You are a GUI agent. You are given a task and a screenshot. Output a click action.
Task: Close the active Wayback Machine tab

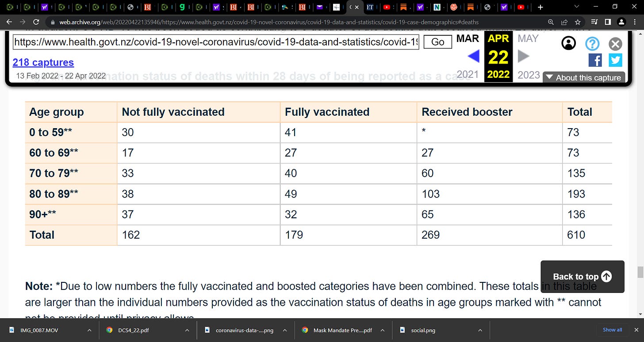click(357, 7)
